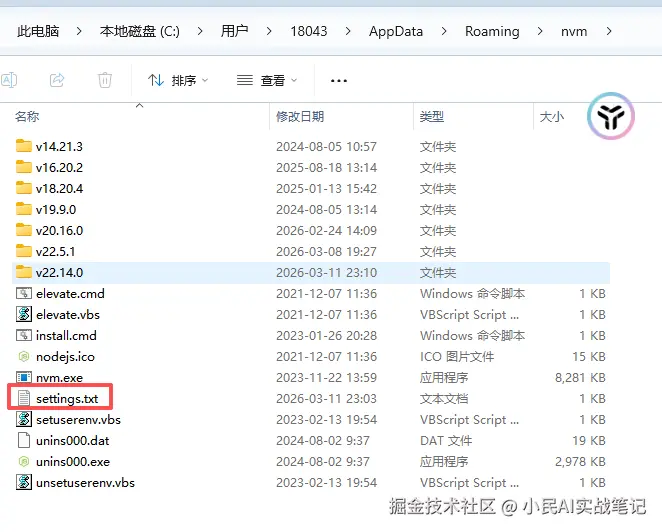Click the ICO 图片文件 type cell
The image size is (662, 532).
457,356
